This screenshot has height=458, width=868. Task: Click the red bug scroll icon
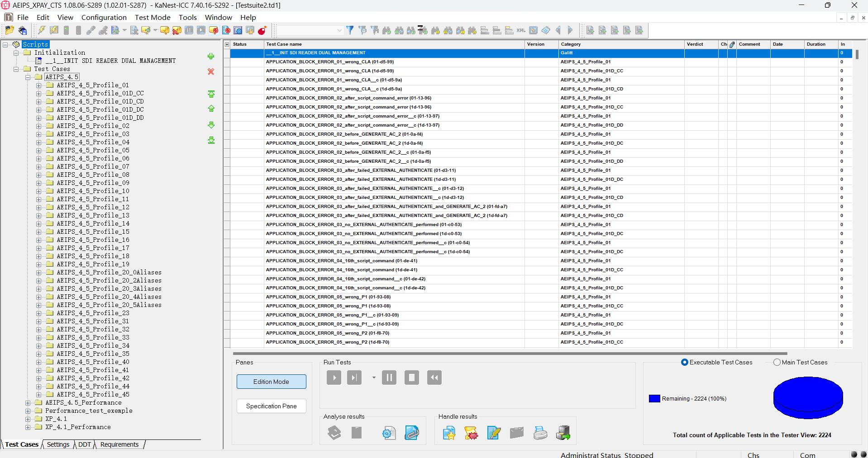coord(471,433)
